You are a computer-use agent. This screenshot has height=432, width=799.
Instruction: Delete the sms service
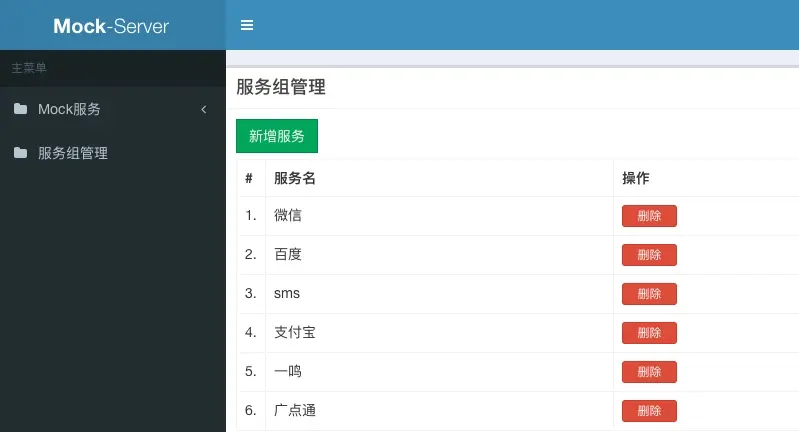tap(649, 294)
